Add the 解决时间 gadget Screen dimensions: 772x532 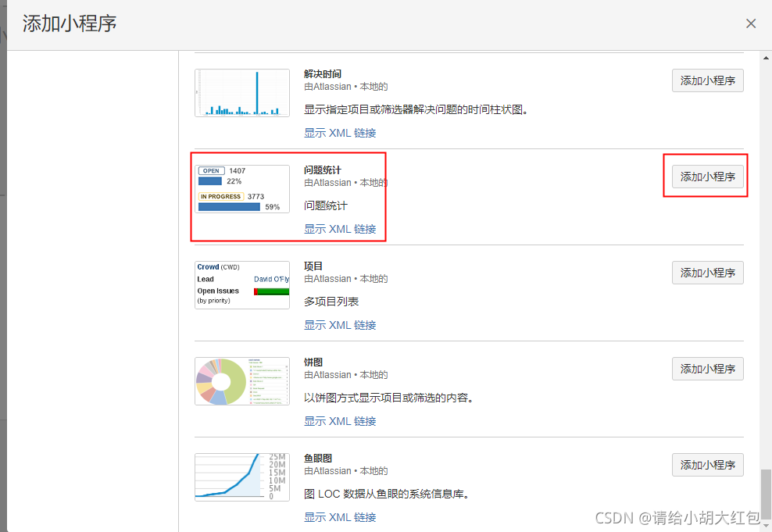707,80
